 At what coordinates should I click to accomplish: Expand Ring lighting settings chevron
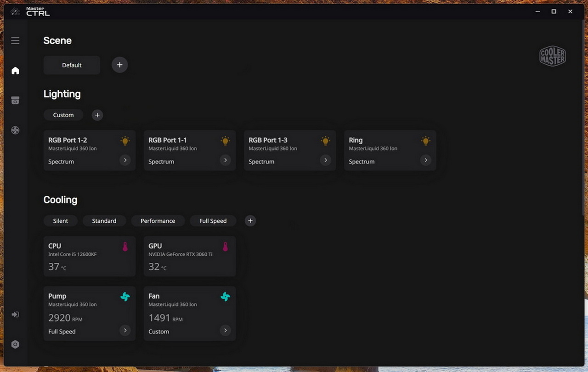tap(425, 160)
